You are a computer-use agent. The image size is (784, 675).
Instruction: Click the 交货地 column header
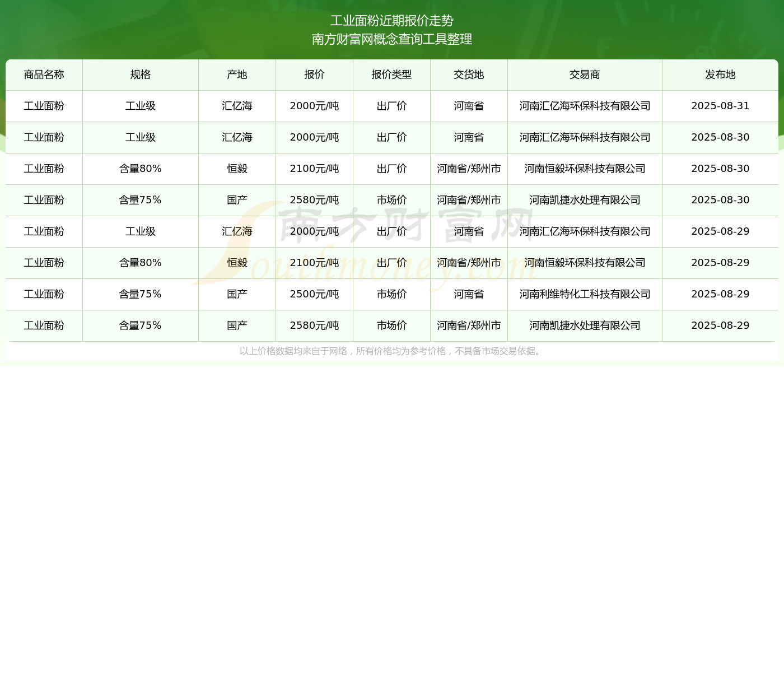[469, 75]
